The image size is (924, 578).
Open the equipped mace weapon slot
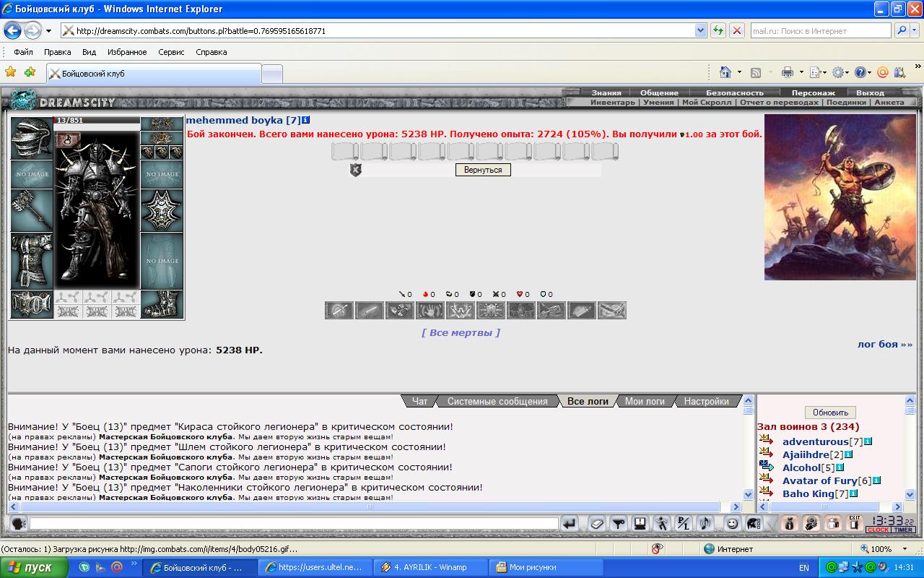point(31,210)
